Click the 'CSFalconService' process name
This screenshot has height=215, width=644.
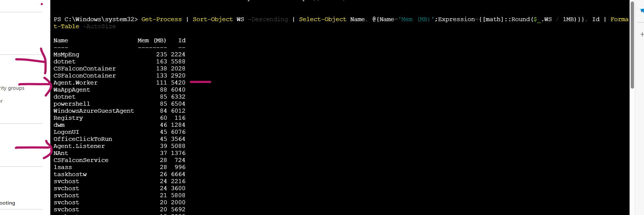coord(81,160)
